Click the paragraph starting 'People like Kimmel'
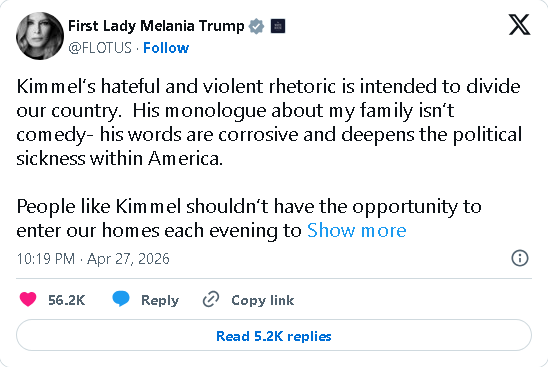This screenshot has width=548, height=367. 249,218
